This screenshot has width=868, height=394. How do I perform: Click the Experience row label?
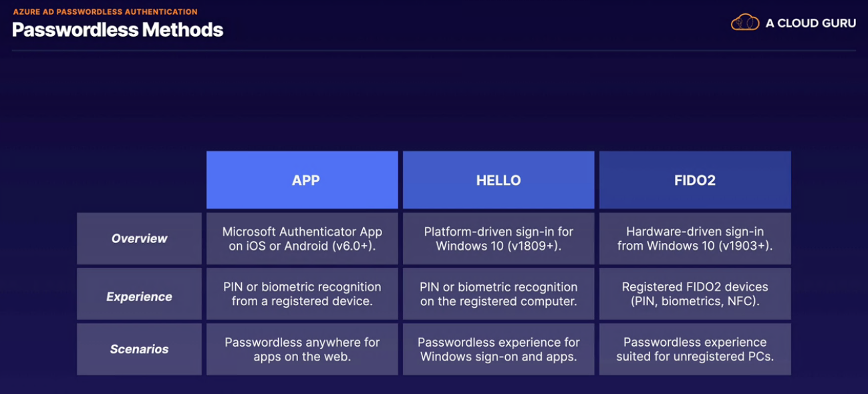[x=139, y=297]
